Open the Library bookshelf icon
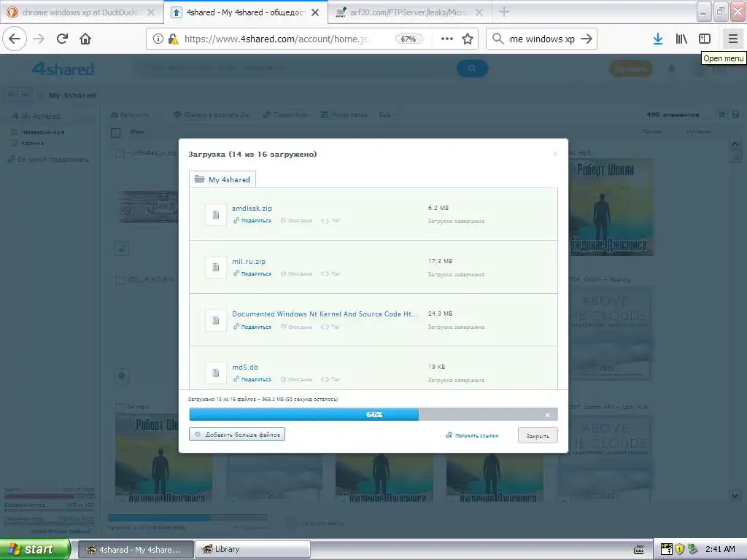 point(681,39)
